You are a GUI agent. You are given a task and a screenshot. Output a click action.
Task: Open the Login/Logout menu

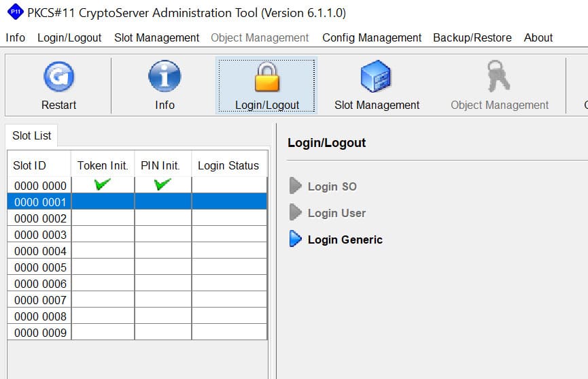pyautogui.click(x=69, y=37)
